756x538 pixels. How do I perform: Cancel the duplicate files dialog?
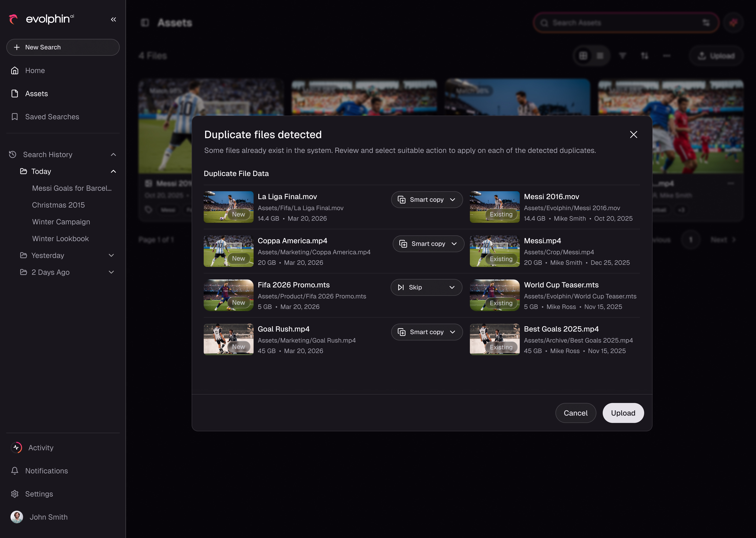[x=576, y=413]
